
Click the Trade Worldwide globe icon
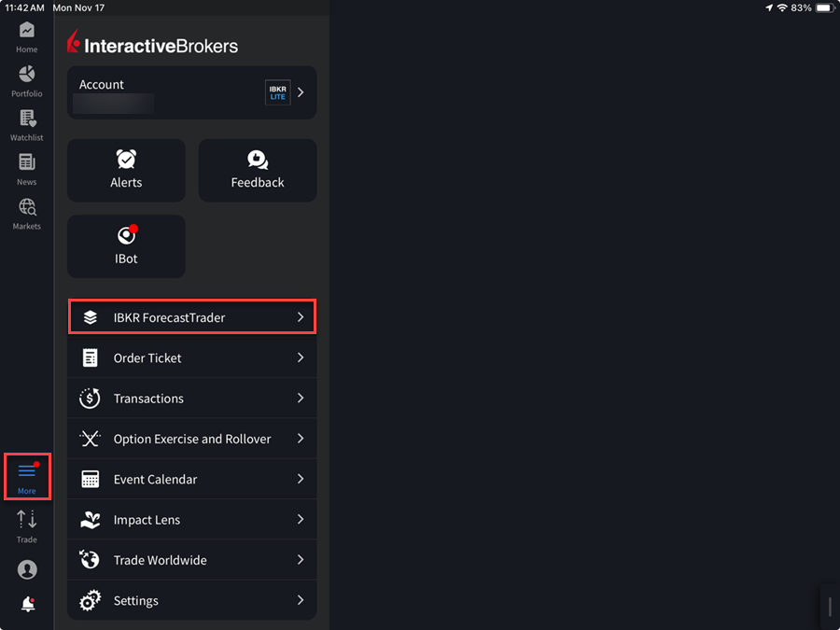click(90, 560)
